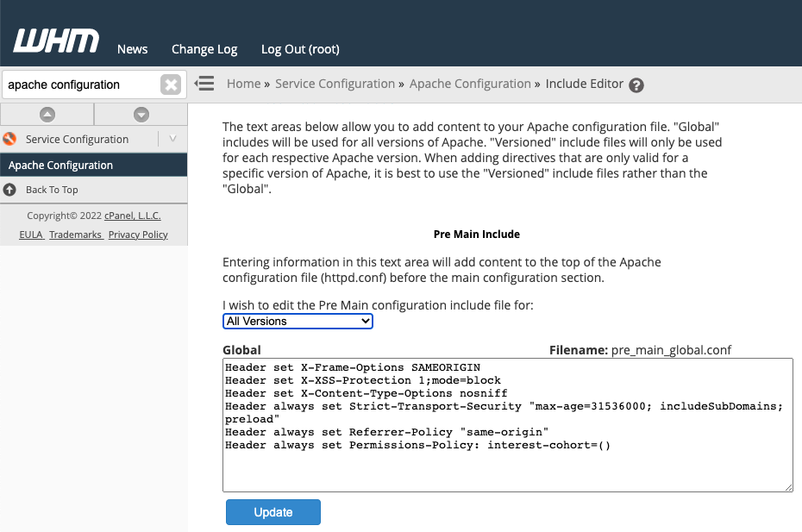
Task: Click the Service Configuration wrench icon
Action: [x=9, y=139]
